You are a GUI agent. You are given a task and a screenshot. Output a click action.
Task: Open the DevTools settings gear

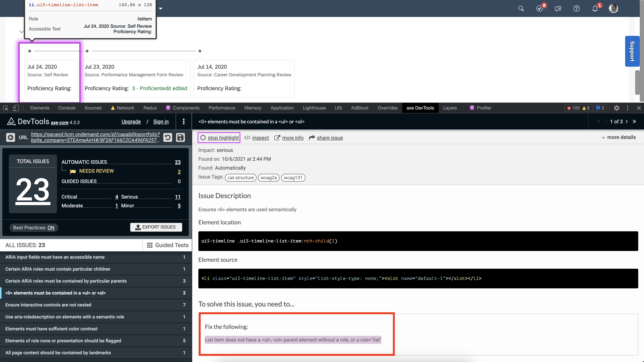(x=616, y=108)
